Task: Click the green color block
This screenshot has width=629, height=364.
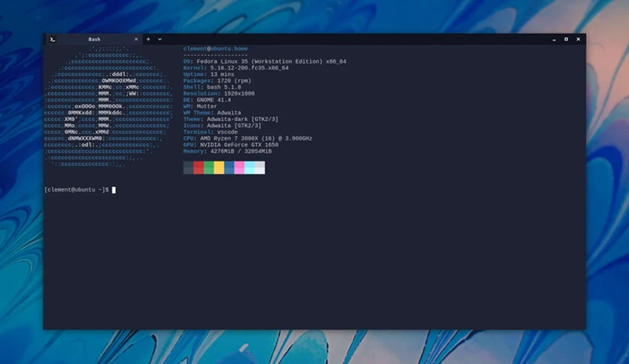Action: tap(208, 168)
